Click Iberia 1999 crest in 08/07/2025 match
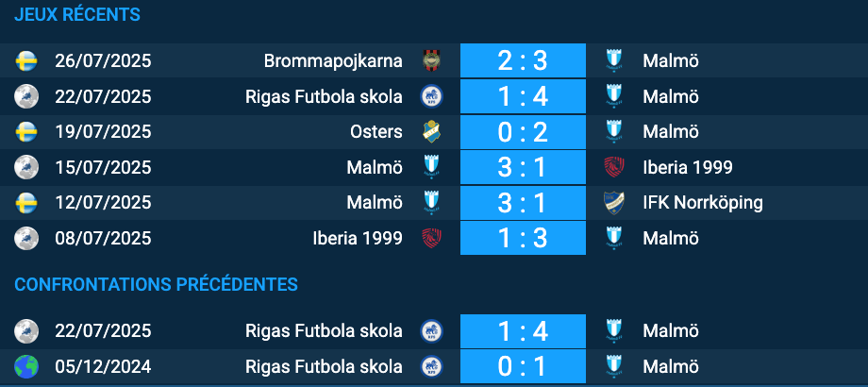Viewport: 868px width, 387px height. pos(432,237)
